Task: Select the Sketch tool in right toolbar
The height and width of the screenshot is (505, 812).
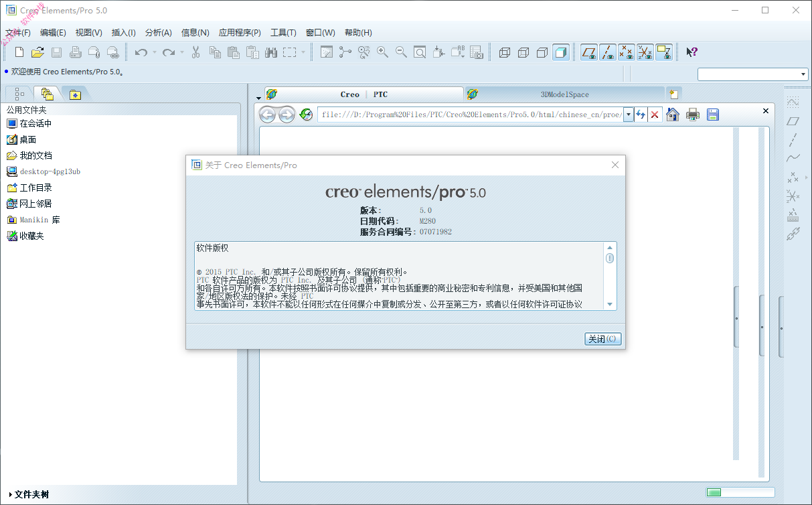Action: 793,102
